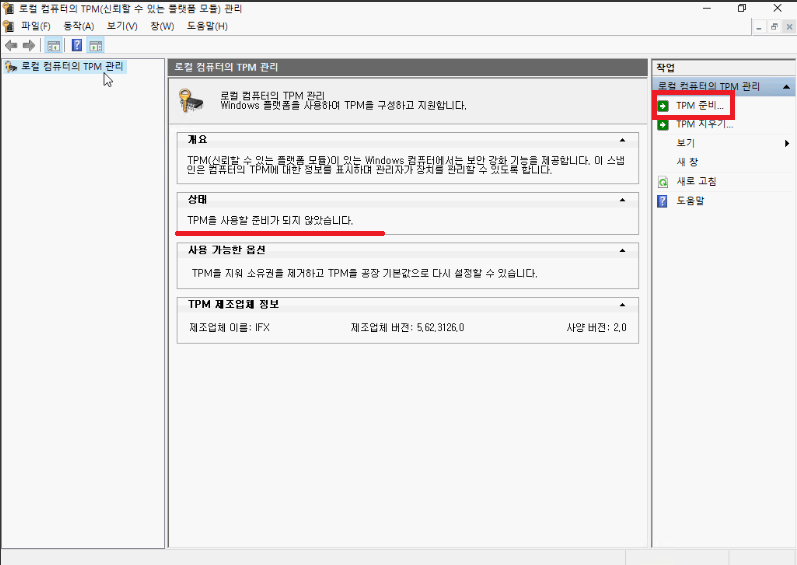Click the Back arrow toolbar icon
This screenshot has width=797, height=565.
point(11,46)
